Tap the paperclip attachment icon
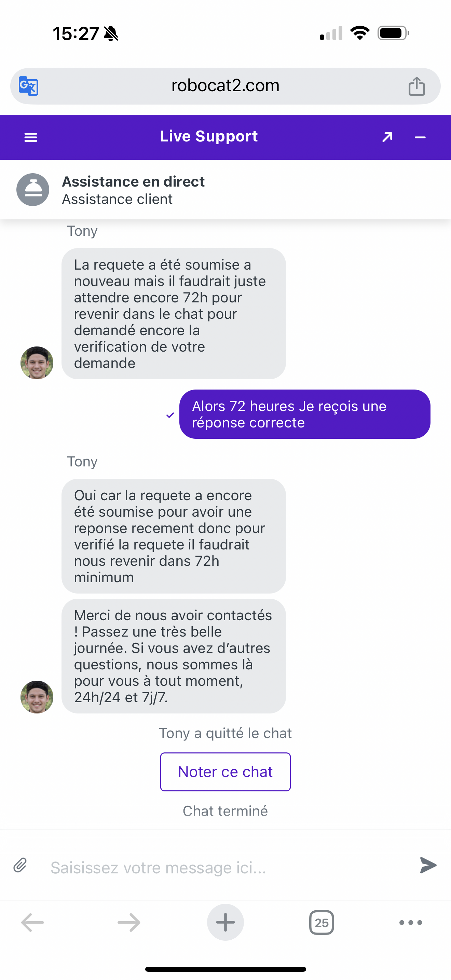 [x=20, y=865]
